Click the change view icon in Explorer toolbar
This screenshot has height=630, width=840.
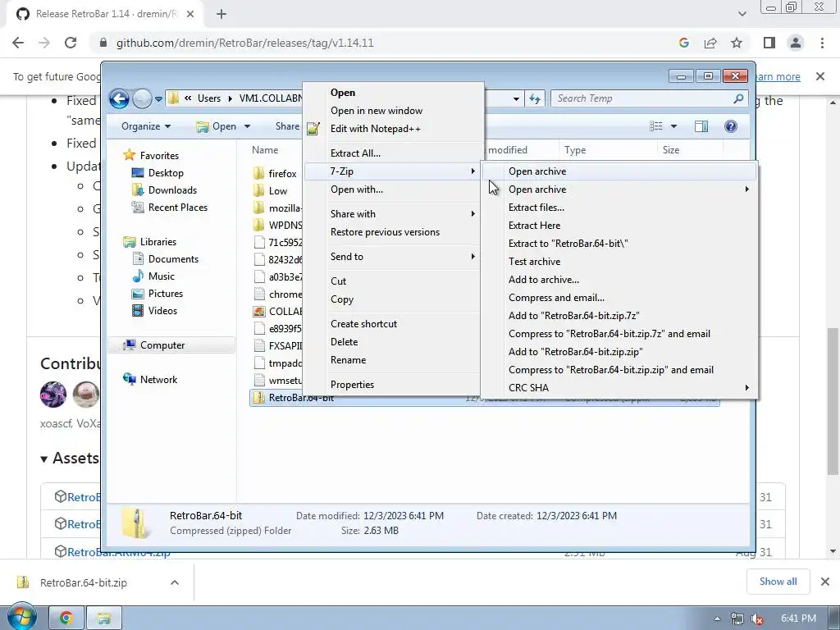(x=655, y=126)
